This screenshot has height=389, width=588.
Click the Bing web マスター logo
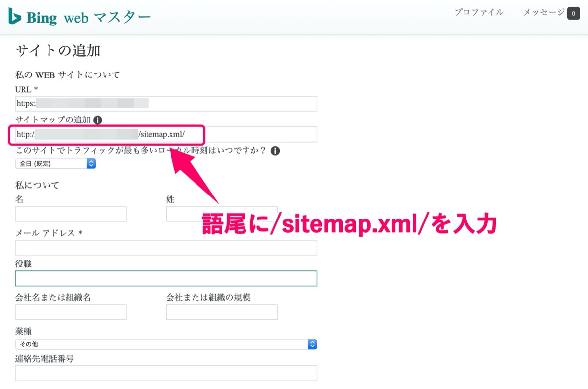click(79, 18)
